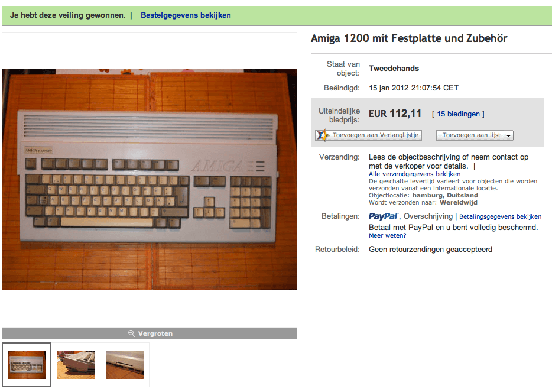Click the main Amiga 1200 product photo
The image size is (552, 392).
pyautogui.click(x=150, y=179)
